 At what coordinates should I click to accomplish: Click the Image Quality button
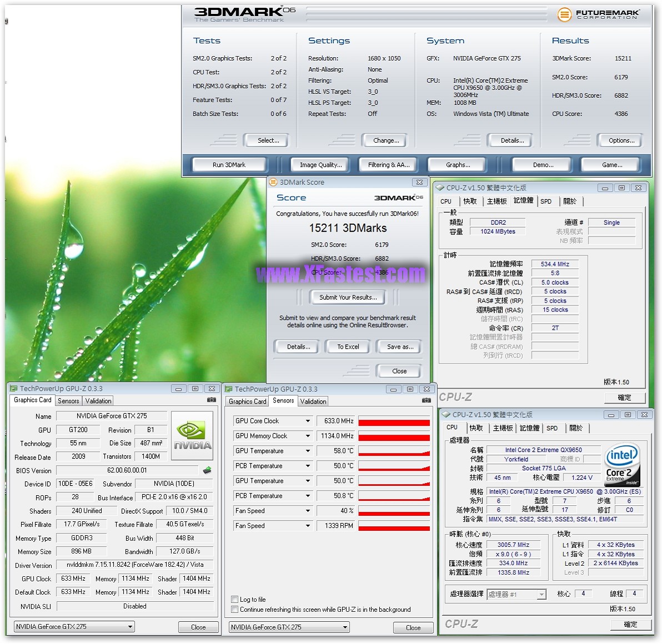(x=320, y=165)
